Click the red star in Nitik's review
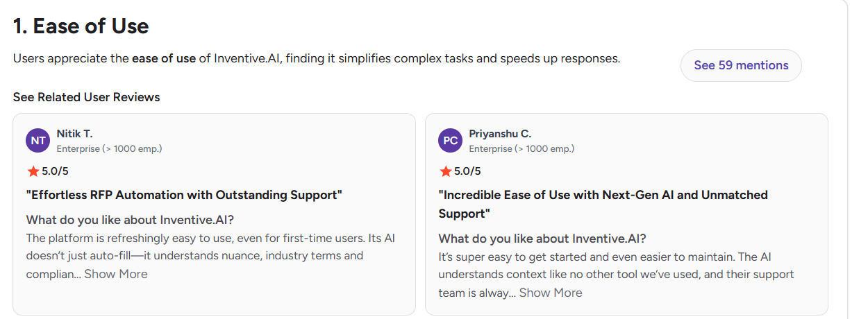 33,171
